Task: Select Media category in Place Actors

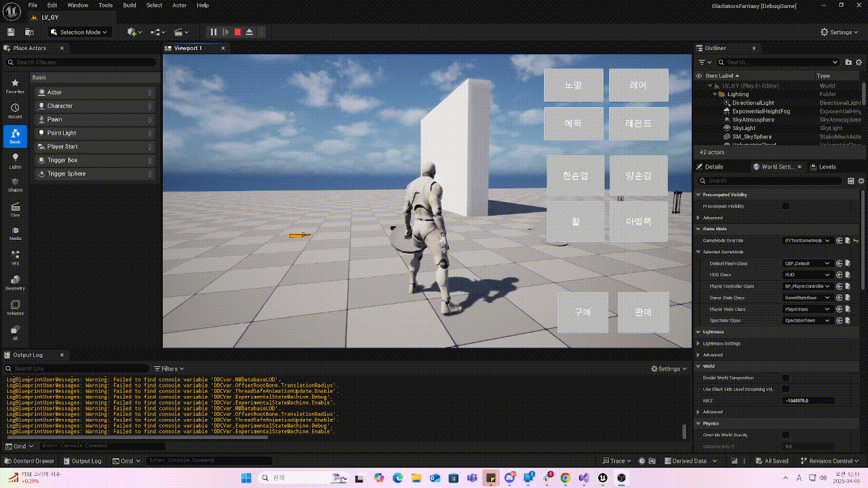Action: click(15, 233)
